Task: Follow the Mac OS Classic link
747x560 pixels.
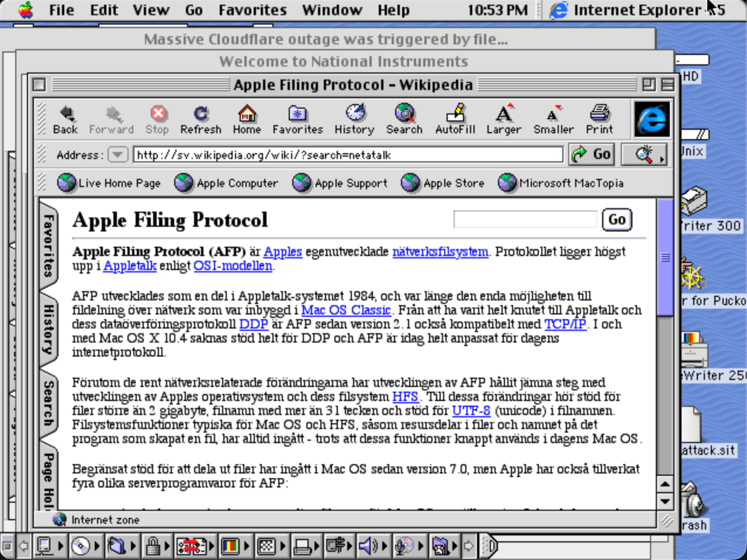Action: [x=345, y=310]
